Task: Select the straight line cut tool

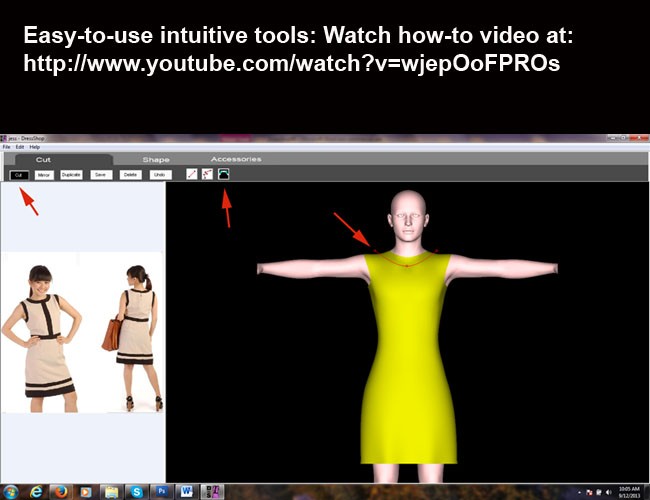Action: click(192, 174)
